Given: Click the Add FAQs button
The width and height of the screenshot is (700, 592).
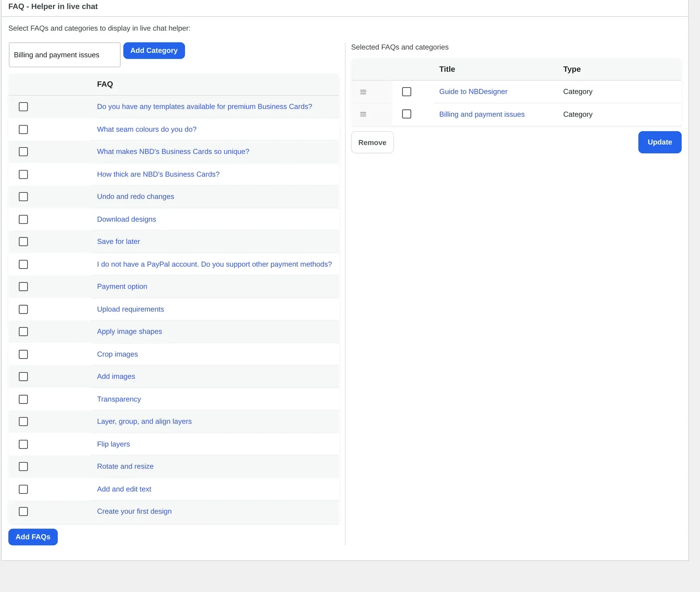Looking at the screenshot, I should [33, 537].
